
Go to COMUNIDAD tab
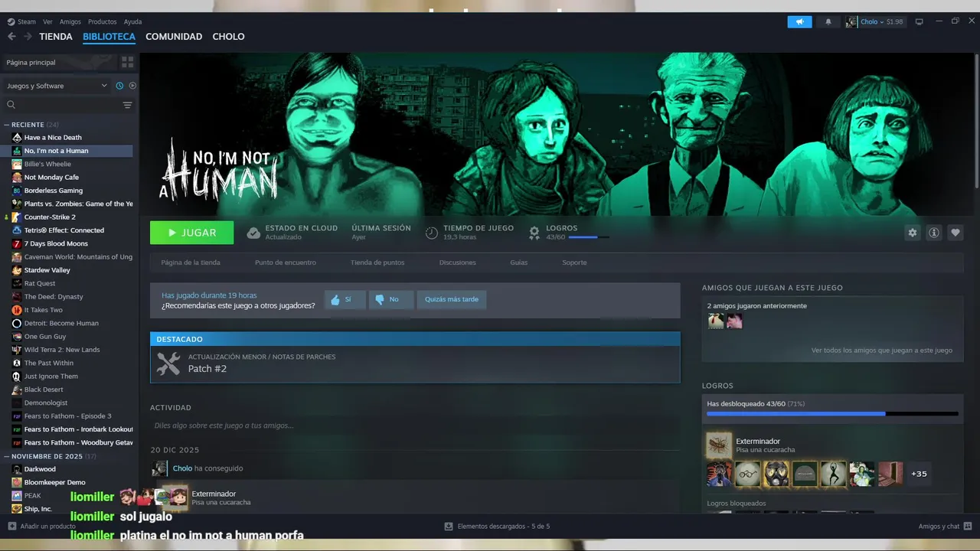point(174,37)
